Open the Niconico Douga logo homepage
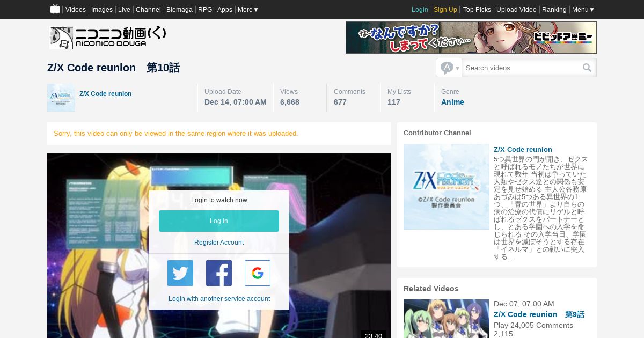 tap(108, 38)
